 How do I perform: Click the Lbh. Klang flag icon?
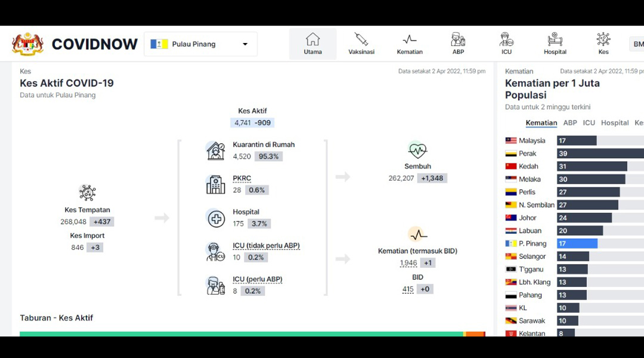pos(511,282)
